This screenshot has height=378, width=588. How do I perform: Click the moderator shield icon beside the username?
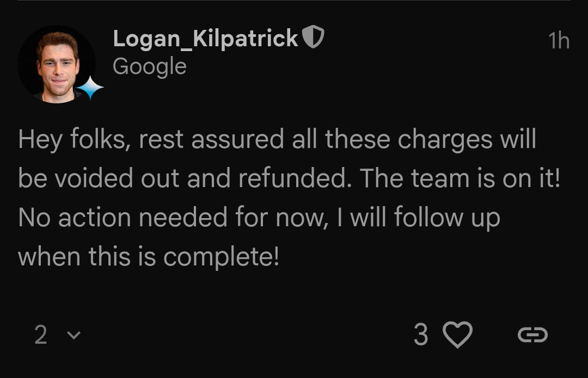click(313, 38)
